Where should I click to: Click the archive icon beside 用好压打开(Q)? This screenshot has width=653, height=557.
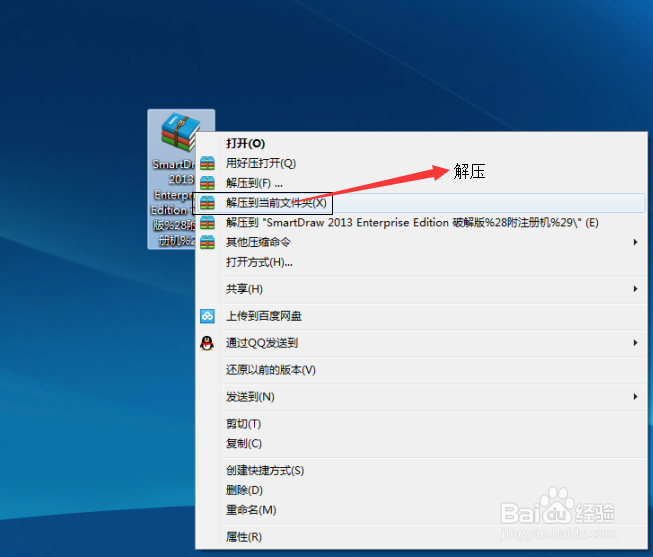point(207,163)
